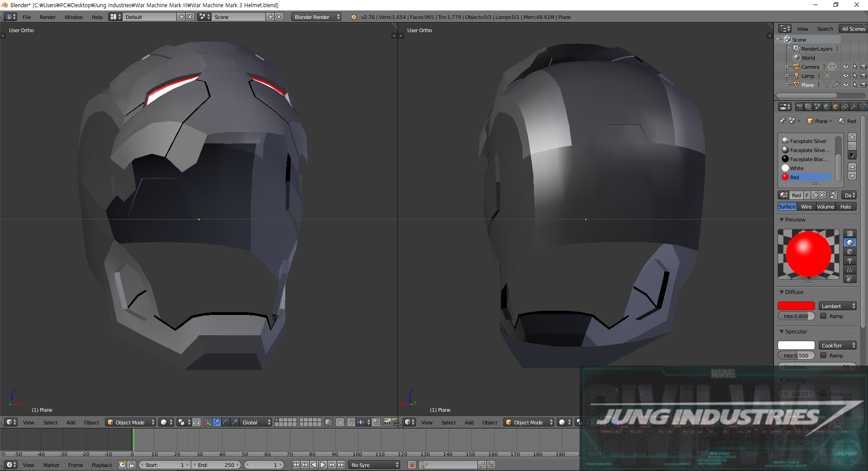Enable Diffuse Ramp checkbox
The image size is (868, 471).
(823, 316)
